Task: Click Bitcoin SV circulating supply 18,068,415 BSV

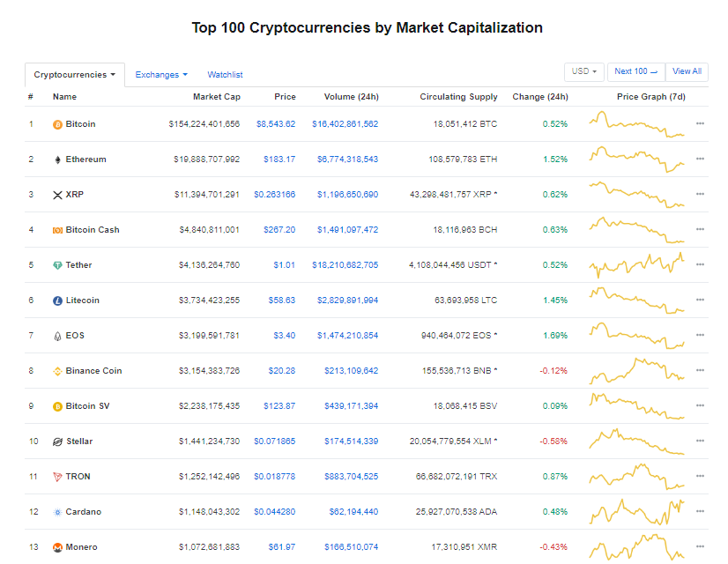Action: [x=465, y=406]
